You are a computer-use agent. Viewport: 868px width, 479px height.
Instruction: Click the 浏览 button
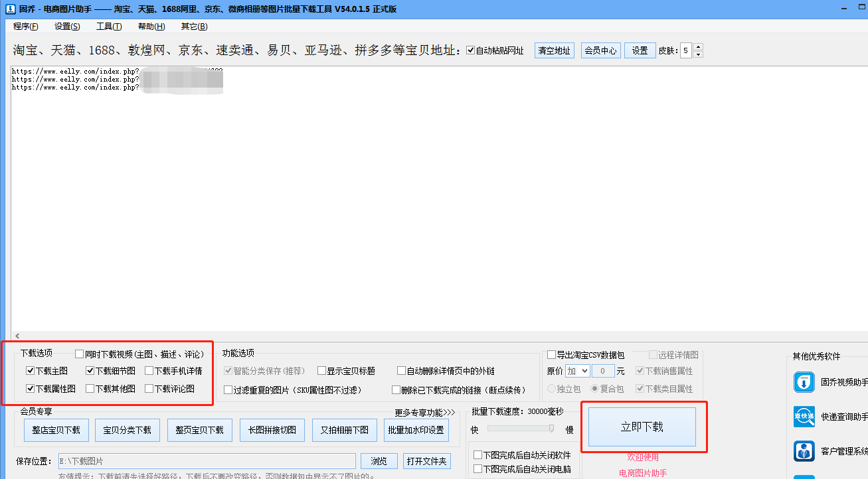point(379,461)
